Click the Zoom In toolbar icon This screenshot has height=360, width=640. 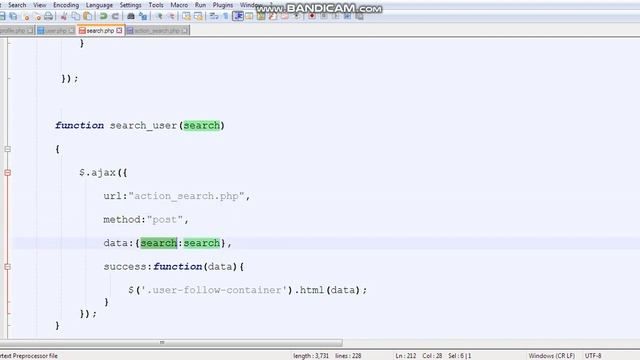pyautogui.click(x=159, y=16)
